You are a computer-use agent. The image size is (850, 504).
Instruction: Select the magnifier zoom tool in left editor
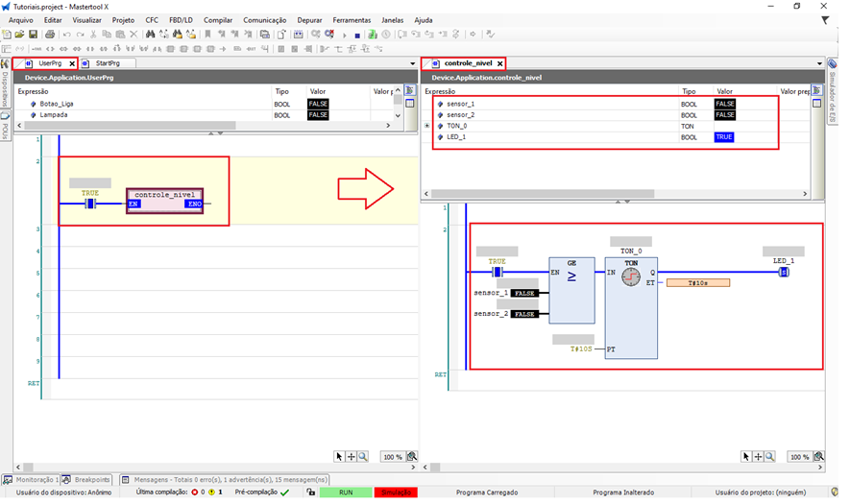(363, 457)
